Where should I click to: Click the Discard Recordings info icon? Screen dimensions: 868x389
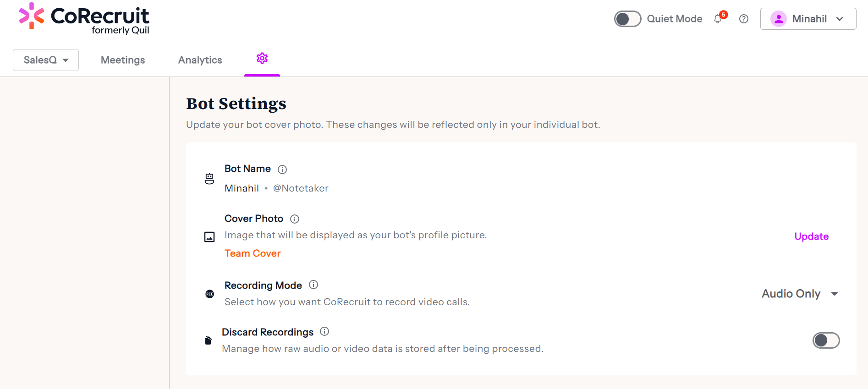point(324,332)
